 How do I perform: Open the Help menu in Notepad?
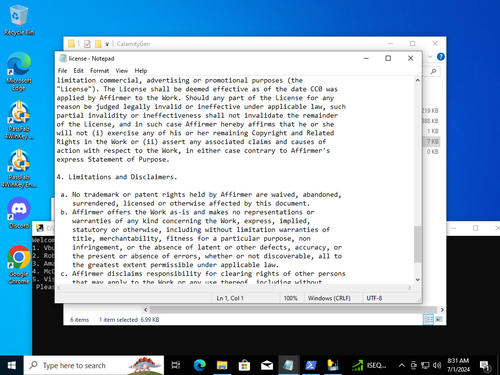tap(141, 71)
